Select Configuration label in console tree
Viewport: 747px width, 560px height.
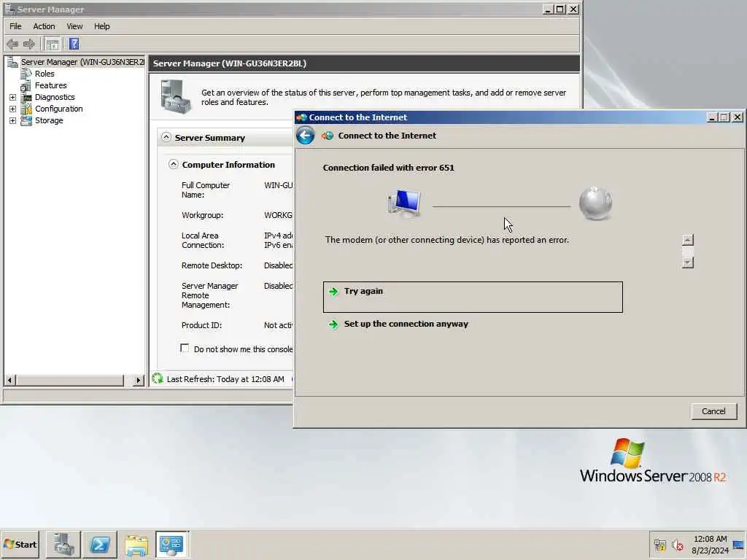click(x=58, y=109)
